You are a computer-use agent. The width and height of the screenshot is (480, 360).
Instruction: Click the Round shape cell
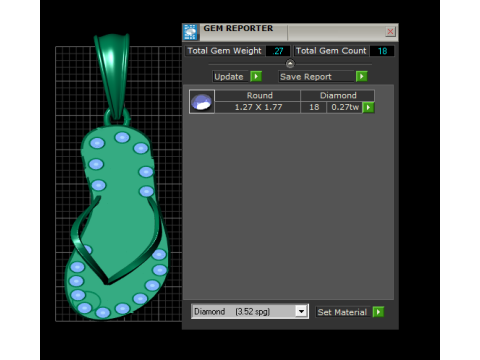[258, 95]
